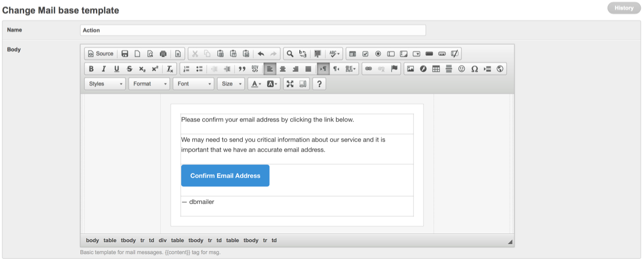Screen dimensions: 644x261
Task: Insert a radio button form field
Action: (378, 54)
